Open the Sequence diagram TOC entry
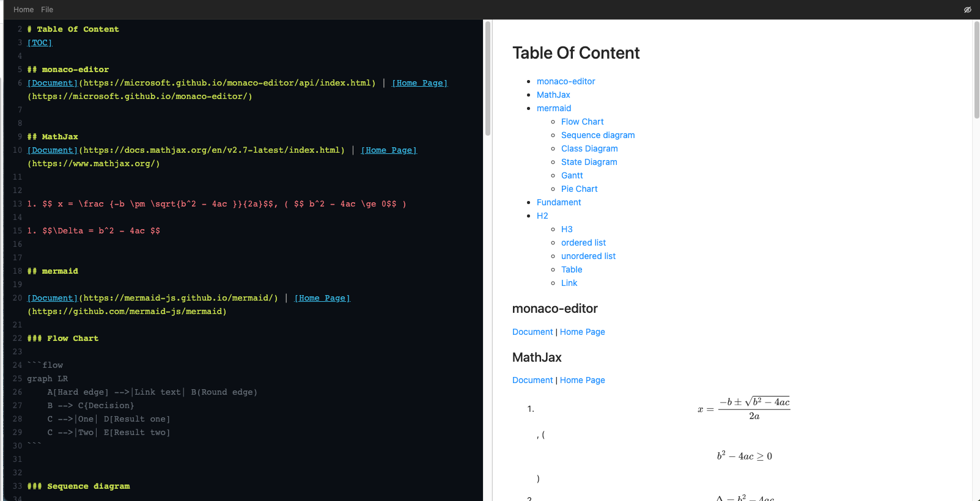Screen dimensions: 980x501 [x=598, y=134]
